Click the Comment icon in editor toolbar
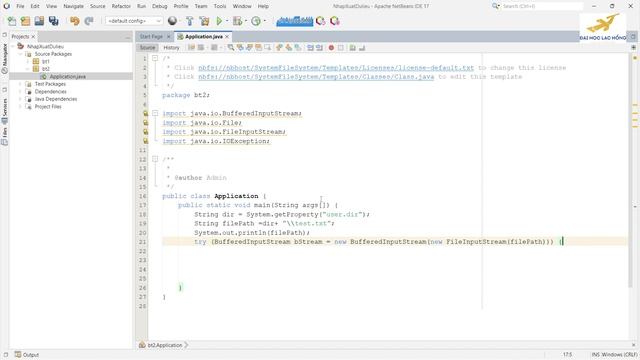This screenshot has width=640, height=360. click(x=353, y=48)
